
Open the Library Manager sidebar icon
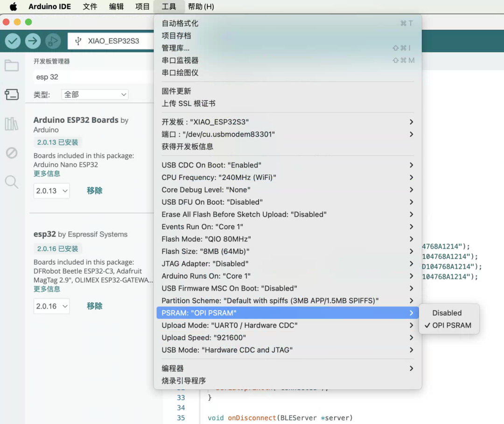coord(12,124)
